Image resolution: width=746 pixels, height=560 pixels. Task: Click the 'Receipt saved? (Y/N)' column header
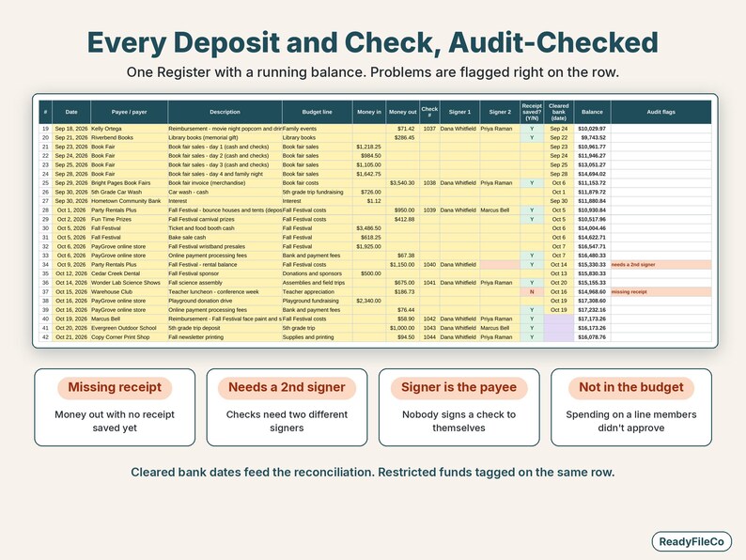point(532,113)
